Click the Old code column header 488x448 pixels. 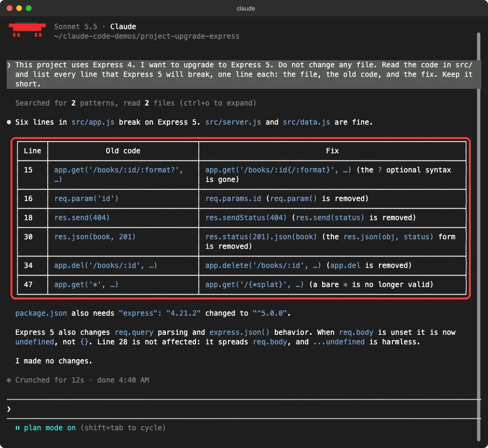pos(123,151)
